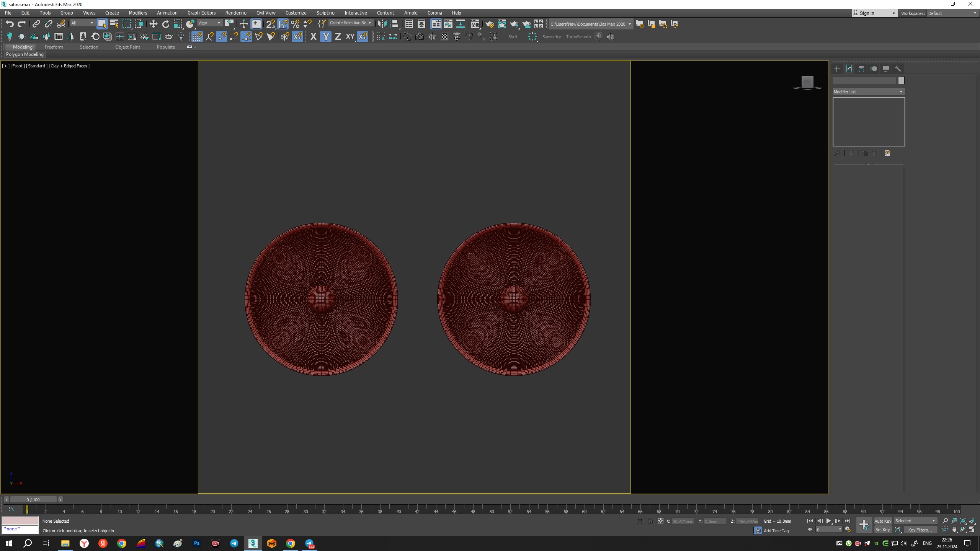
Task: Select the Rotate tool
Action: 165,24
